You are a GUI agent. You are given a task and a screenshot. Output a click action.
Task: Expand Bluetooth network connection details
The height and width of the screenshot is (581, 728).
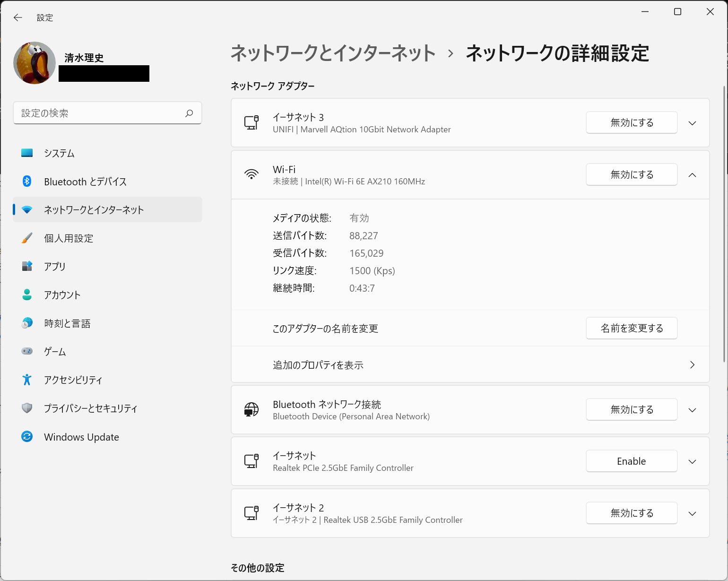pyautogui.click(x=692, y=410)
